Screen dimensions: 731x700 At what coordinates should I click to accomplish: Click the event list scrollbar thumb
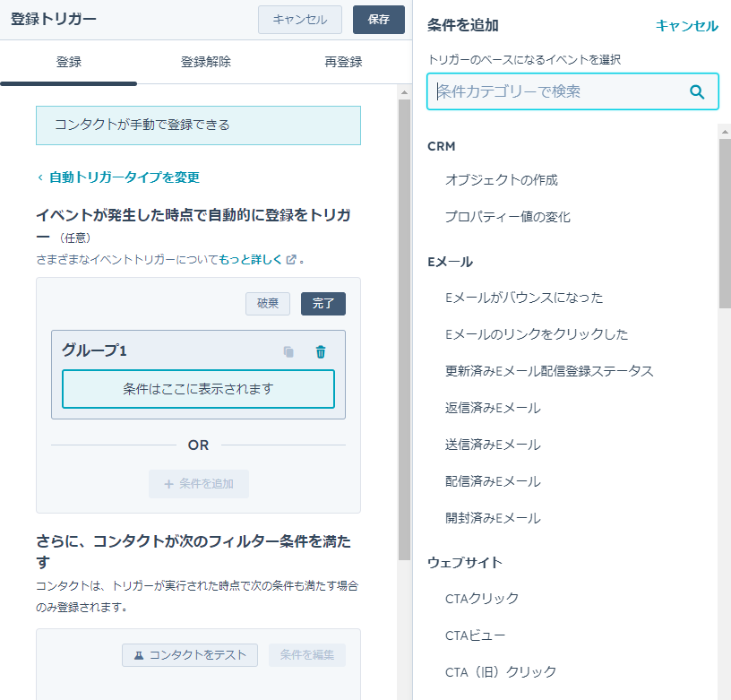pyautogui.click(x=725, y=224)
